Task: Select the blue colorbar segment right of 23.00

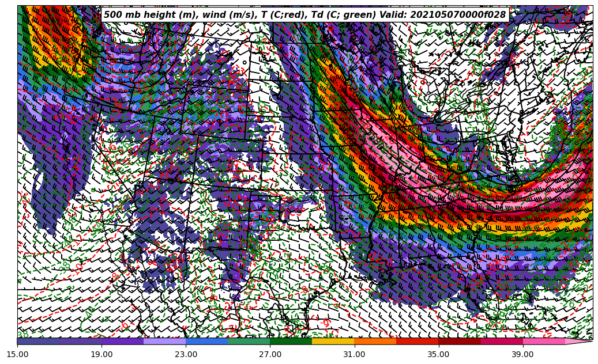Action: click(207, 341)
